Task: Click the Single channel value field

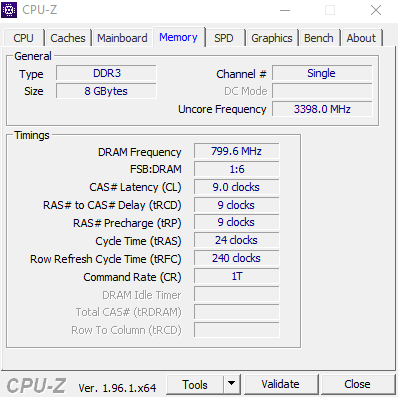Action: coord(322,73)
